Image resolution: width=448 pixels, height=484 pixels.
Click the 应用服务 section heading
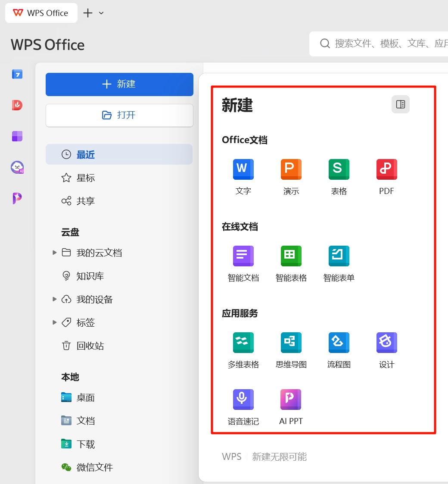click(240, 313)
